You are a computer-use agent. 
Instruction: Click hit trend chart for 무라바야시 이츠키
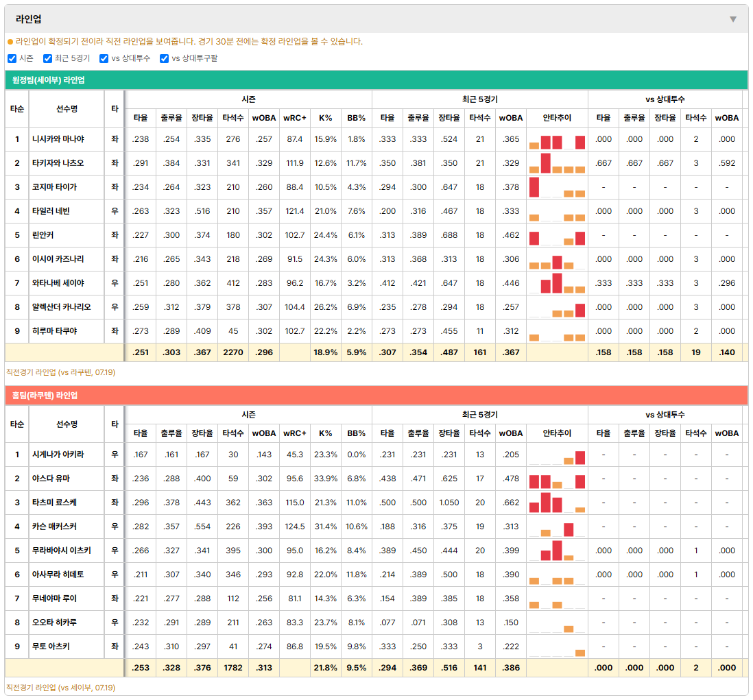coord(557,551)
